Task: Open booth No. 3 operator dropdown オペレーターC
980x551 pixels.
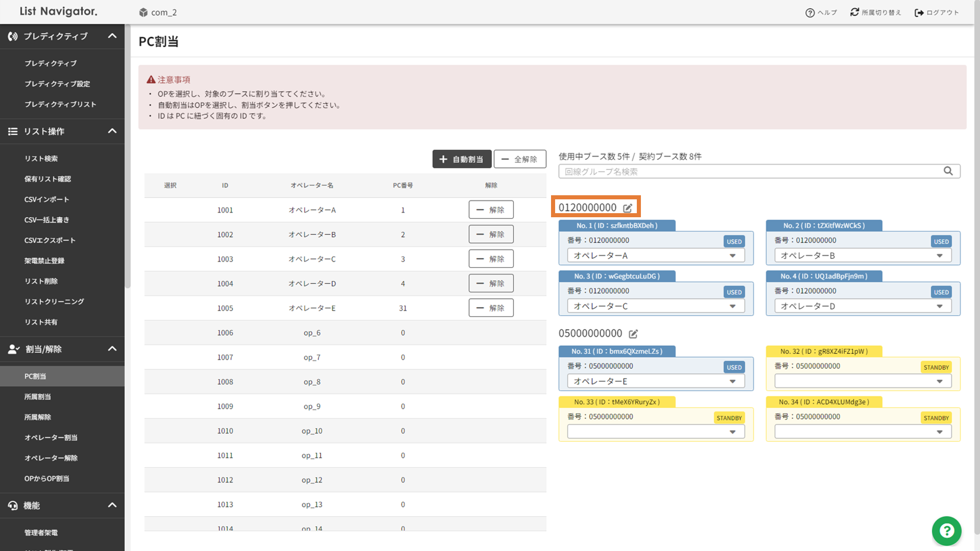Action: tap(656, 306)
